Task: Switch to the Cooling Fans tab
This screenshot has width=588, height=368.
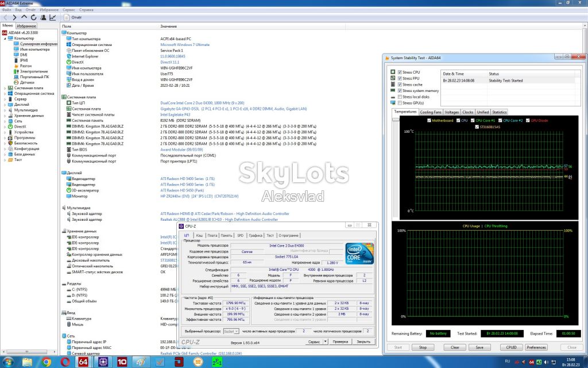Action: click(431, 112)
